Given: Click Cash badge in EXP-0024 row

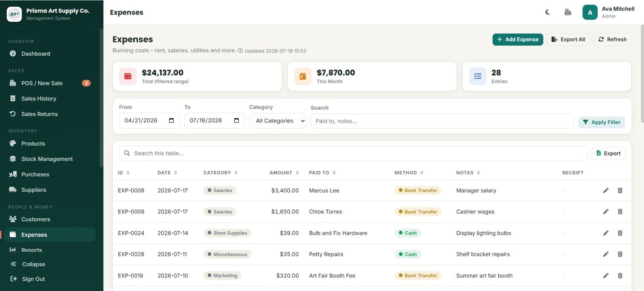Looking at the screenshot, I should click(408, 233).
